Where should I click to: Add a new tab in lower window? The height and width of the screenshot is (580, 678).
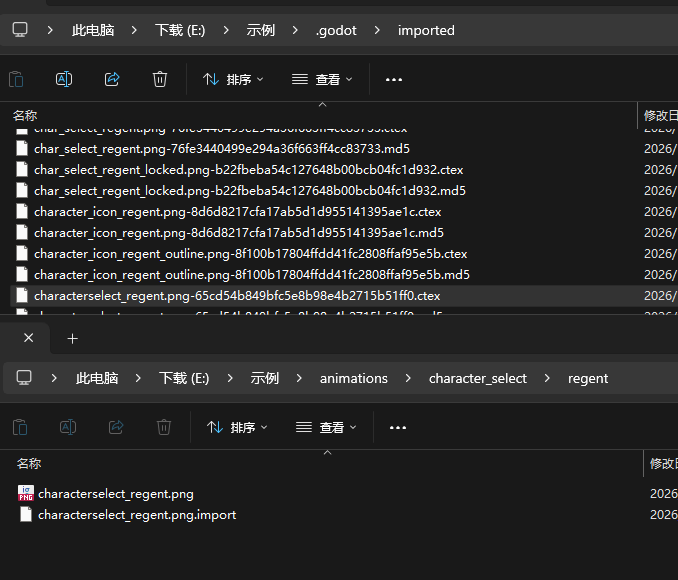click(x=73, y=339)
